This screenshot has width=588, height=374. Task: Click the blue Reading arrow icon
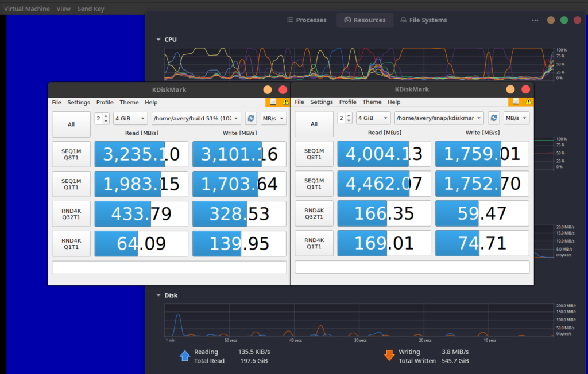(x=185, y=356)
